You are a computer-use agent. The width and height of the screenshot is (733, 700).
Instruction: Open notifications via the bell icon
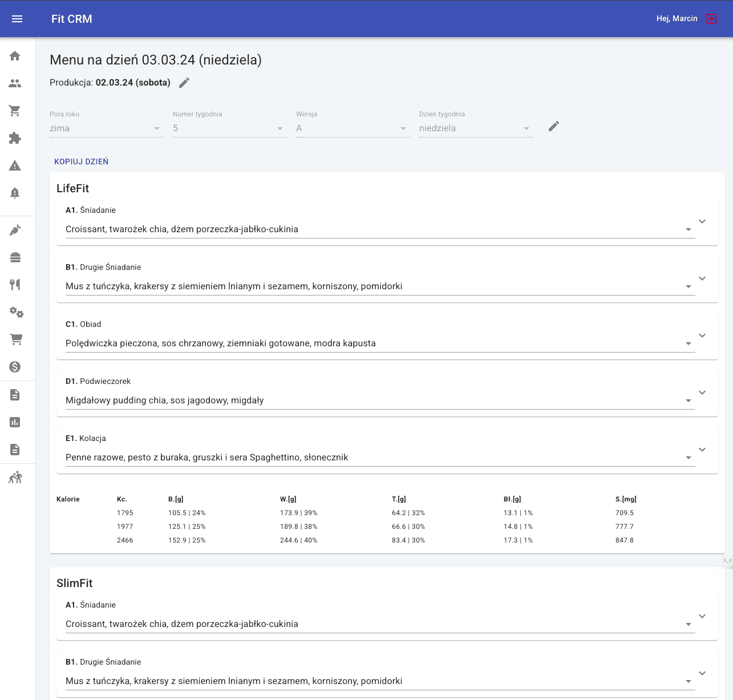(x=14, y=193)
